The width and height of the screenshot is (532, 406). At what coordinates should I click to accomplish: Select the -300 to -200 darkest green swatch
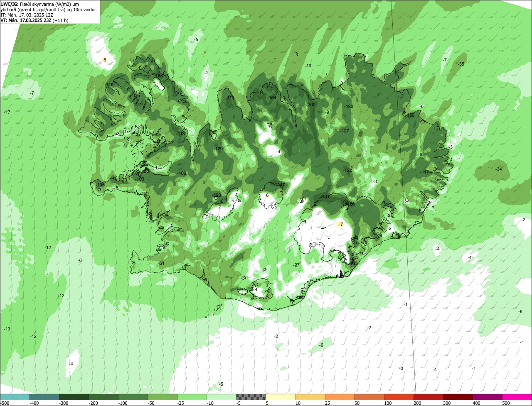(x=74, y=397)
